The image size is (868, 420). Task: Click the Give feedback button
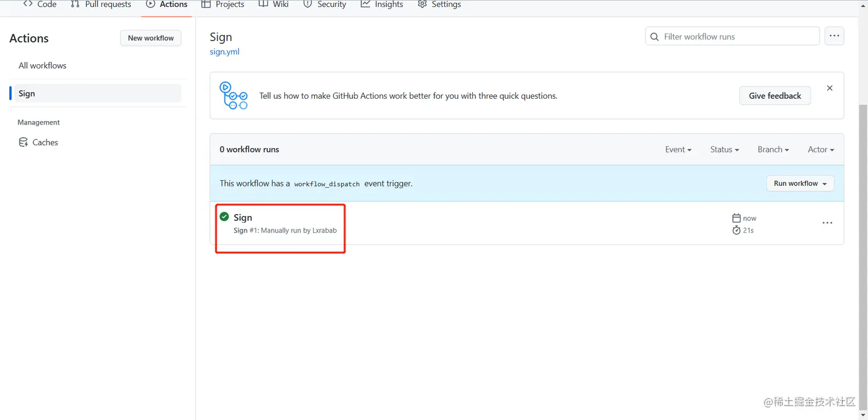[x=775, y=96]
